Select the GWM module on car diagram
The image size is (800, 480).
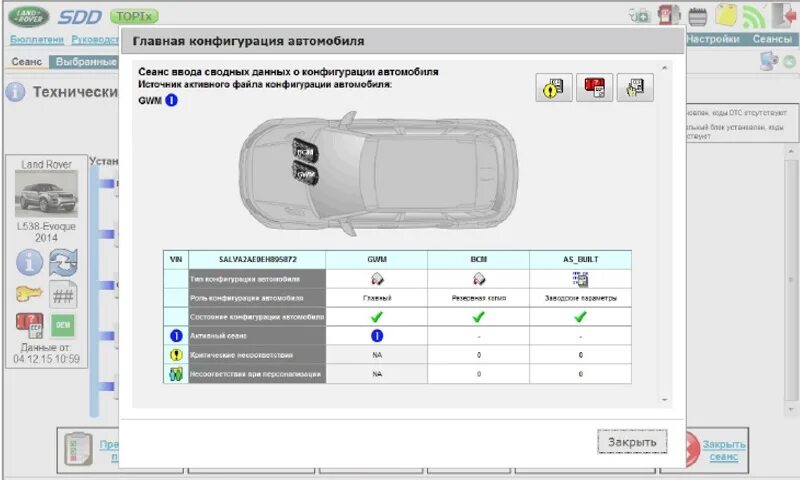pos(305,173)
